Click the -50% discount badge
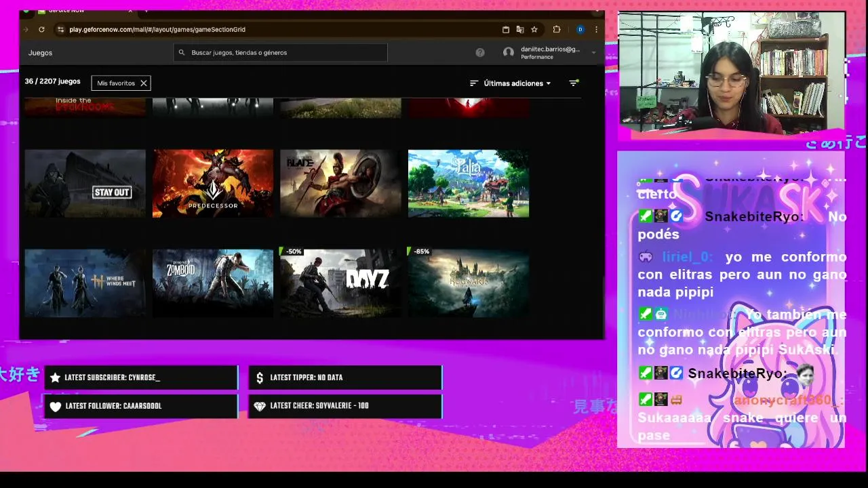 292,251
